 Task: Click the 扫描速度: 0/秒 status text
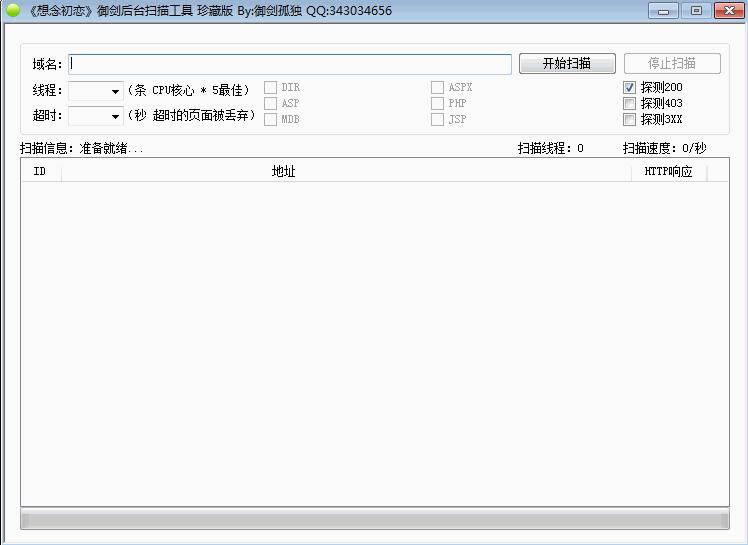[x=665, y=148]
